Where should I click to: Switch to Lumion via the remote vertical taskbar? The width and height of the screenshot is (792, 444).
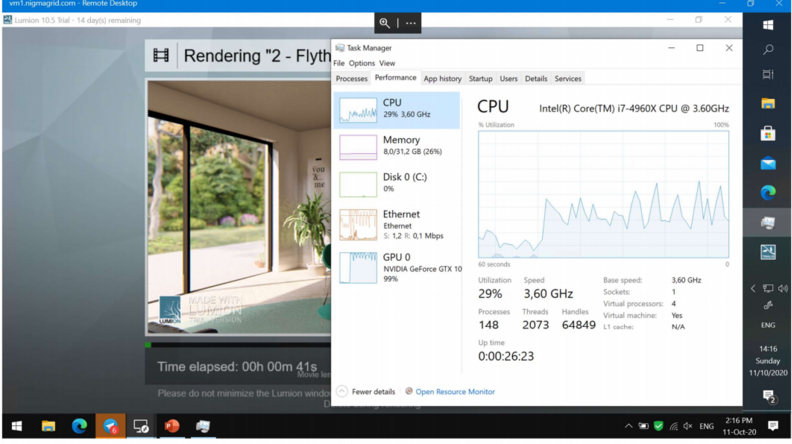point(768,252)
